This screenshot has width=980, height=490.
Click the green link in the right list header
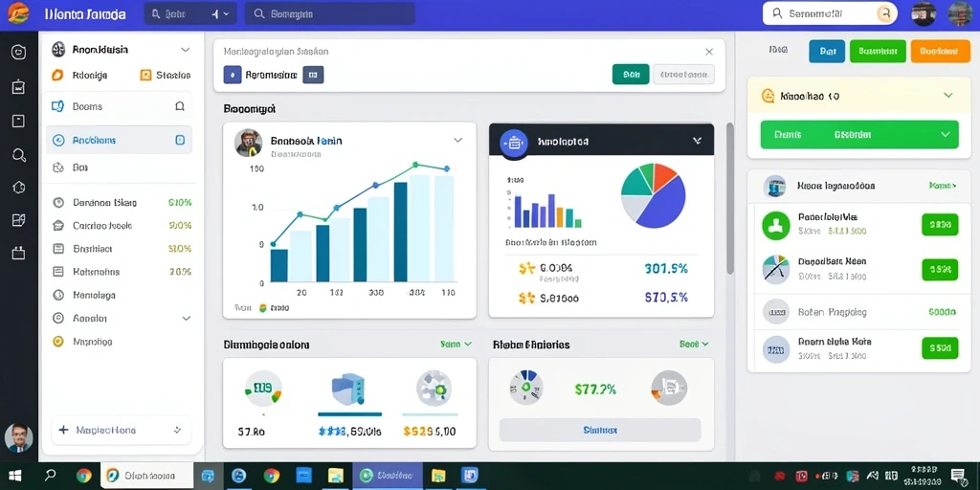click(943, 186)
